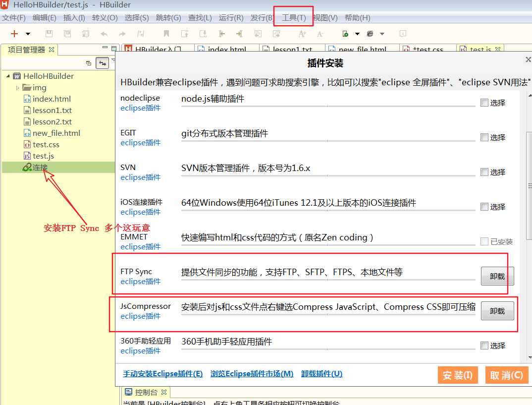Click the 卸载插件(U) link
The height and width of the screenshot is (405, 532).
321,374
